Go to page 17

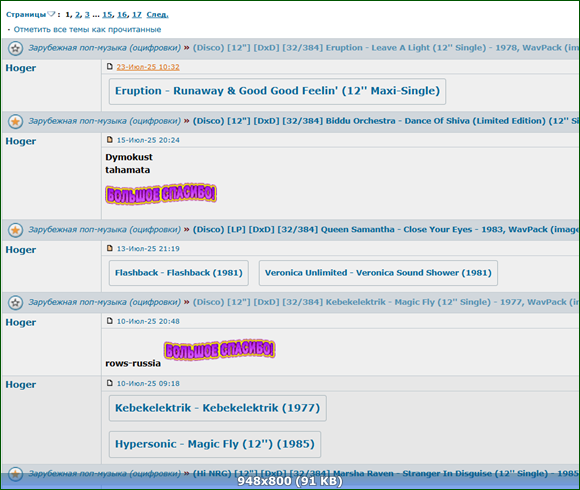tap(136, 14)
